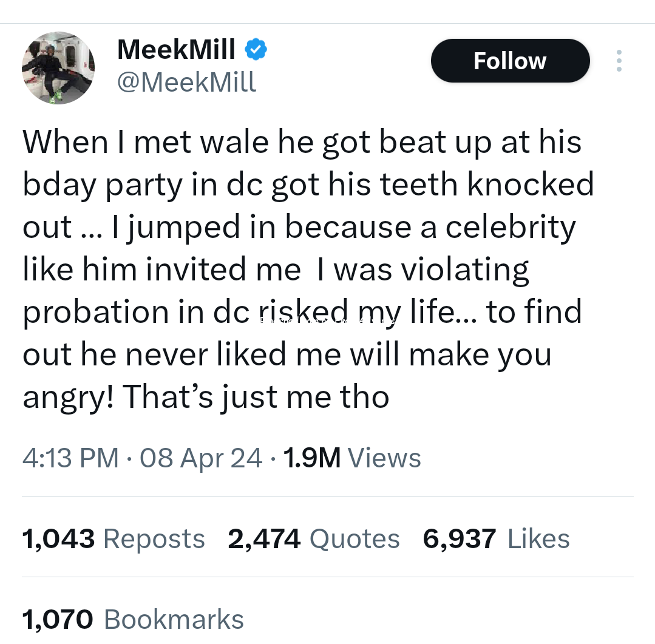Click the 1,070 Bookmarks count
655x644 pixels.
(x=133, y=619)
